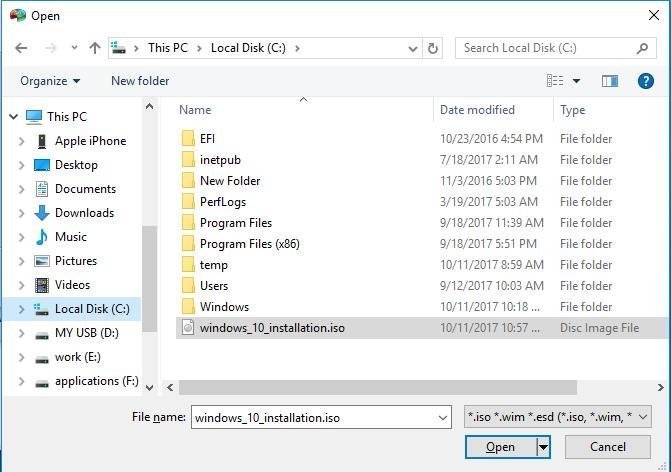
Task: Refresh the Local Disk (C:) folder view
Action: (x=433, y=48)
